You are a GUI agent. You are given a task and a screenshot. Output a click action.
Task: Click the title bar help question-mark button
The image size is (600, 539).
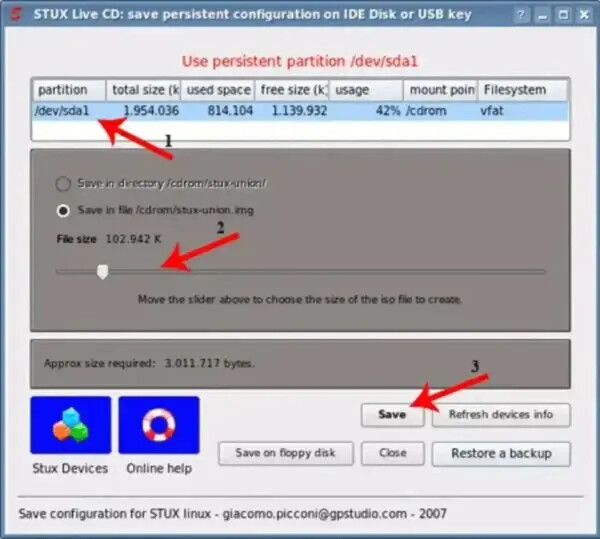520,15
